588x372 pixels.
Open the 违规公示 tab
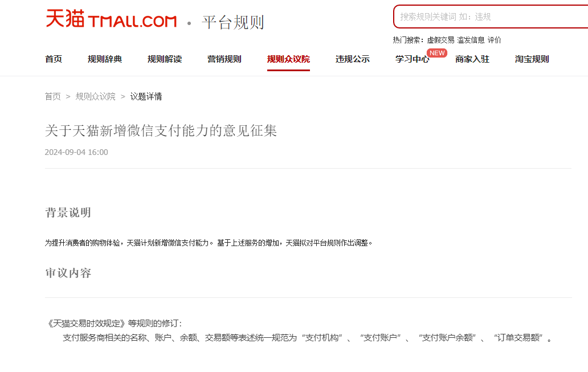pyautogui.click(x=353, y=59)
